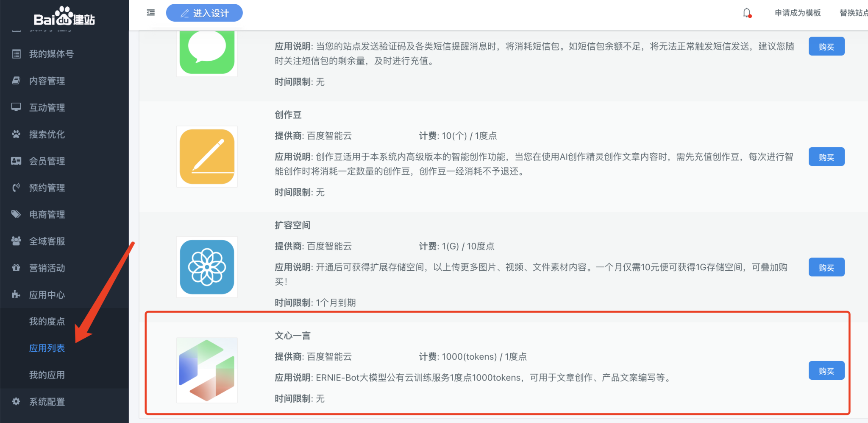Click the orange 创作豆 pencil app icon

tap(207, 157)
